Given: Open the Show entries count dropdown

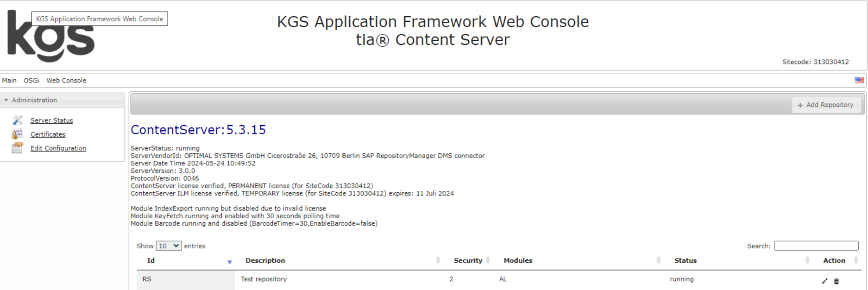Looking at the screenshot, I should click(169, 246).
